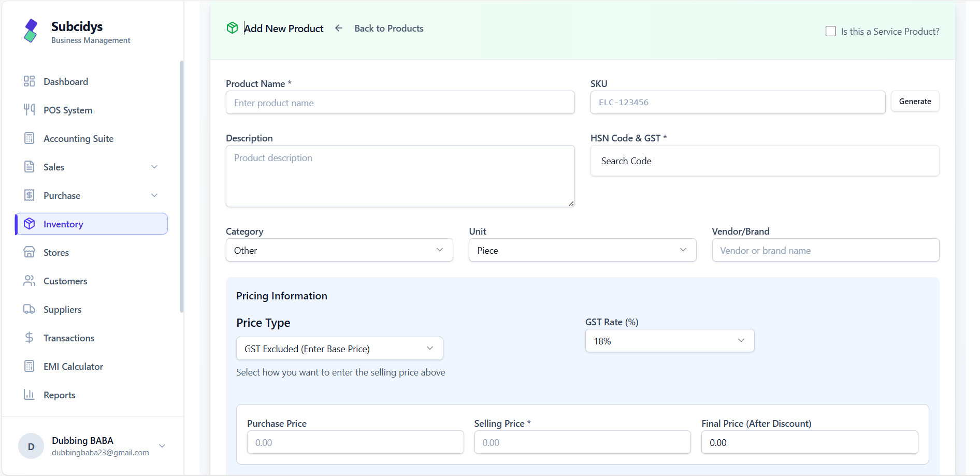Screen dimensions: 980x476
Task: Focus the SKU input field
Action: [x=738, y=102]
